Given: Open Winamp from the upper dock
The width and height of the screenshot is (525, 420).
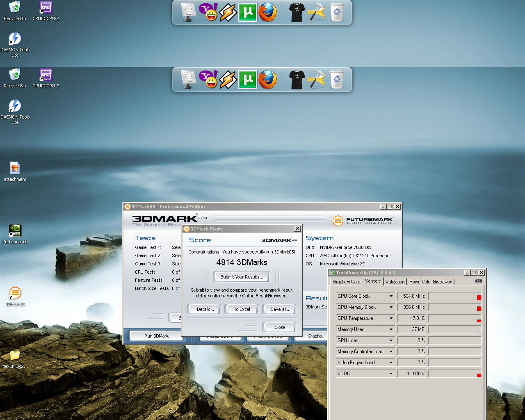Looking at the screenshot, I should click(228, 12).
